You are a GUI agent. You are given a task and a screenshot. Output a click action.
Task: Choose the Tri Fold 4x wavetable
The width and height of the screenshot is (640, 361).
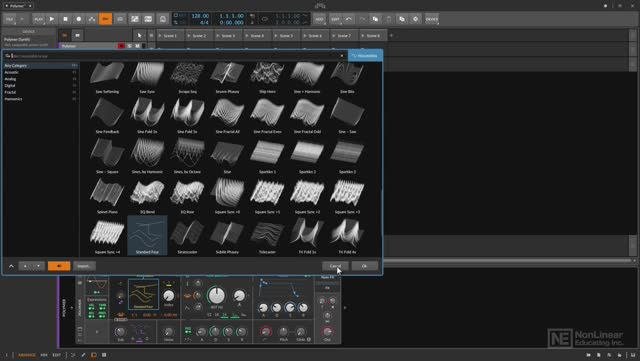pos(347,236)
